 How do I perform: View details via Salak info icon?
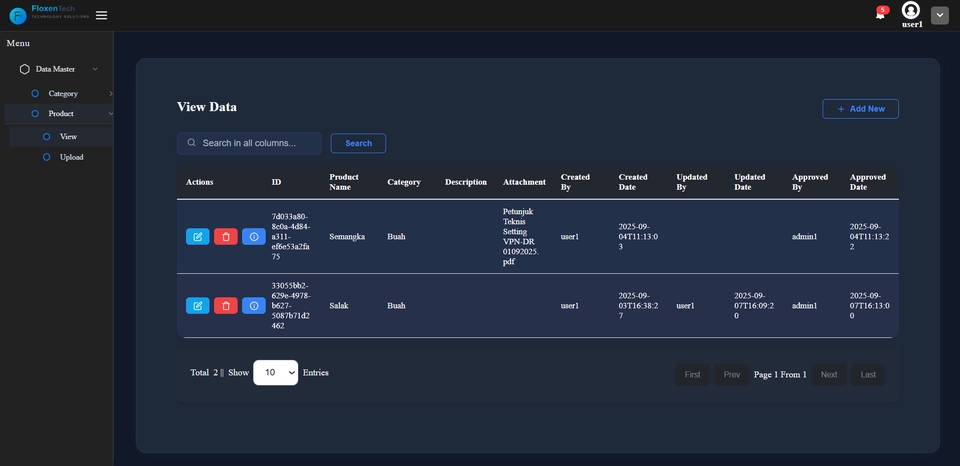254,305
